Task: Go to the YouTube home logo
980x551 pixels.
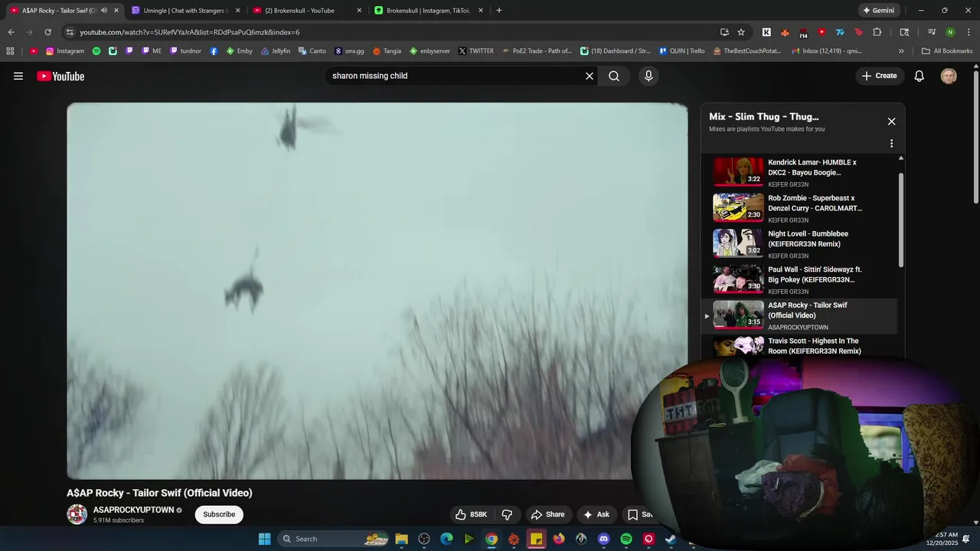Action: click(60, 76)
